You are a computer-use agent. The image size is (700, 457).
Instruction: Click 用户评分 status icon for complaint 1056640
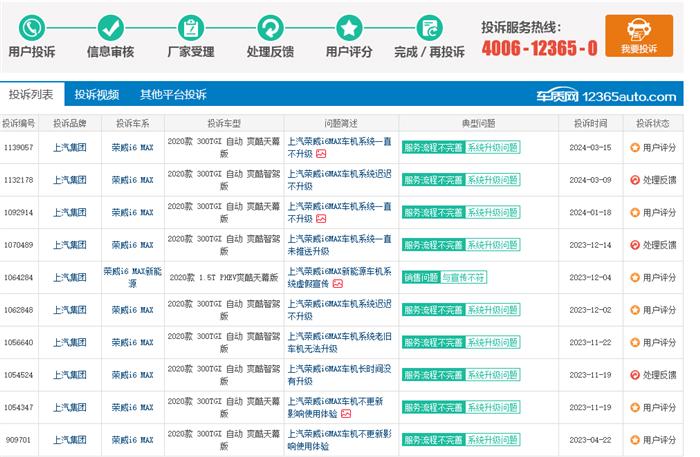[x=635, y=342]
